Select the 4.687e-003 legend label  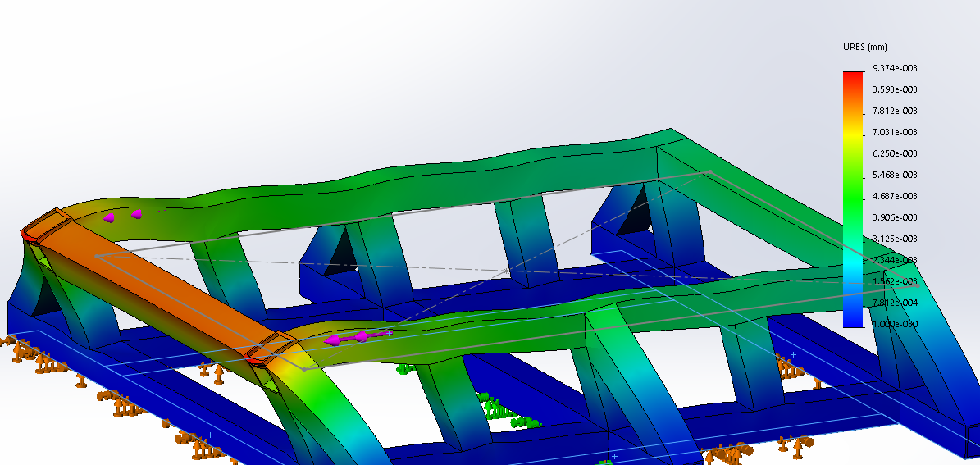(895, 196)
